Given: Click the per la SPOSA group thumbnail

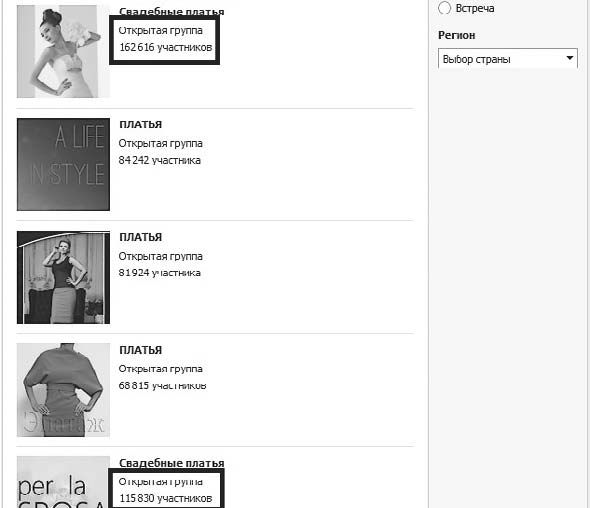Looking at the screenshot, I should 63,482.
